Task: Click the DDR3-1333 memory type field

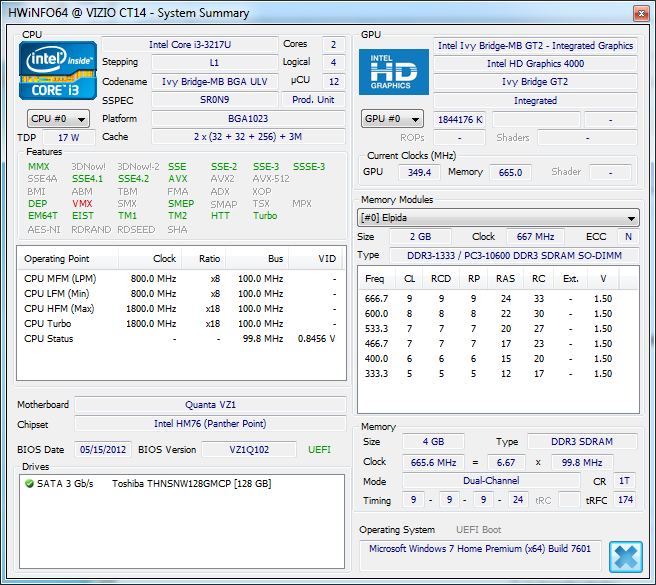Action: (514, 256)
